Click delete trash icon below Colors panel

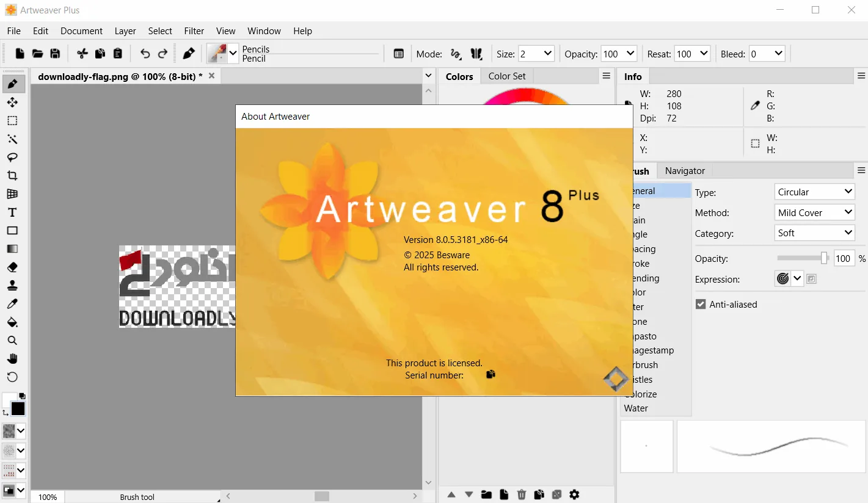click(x=522, y=494)
